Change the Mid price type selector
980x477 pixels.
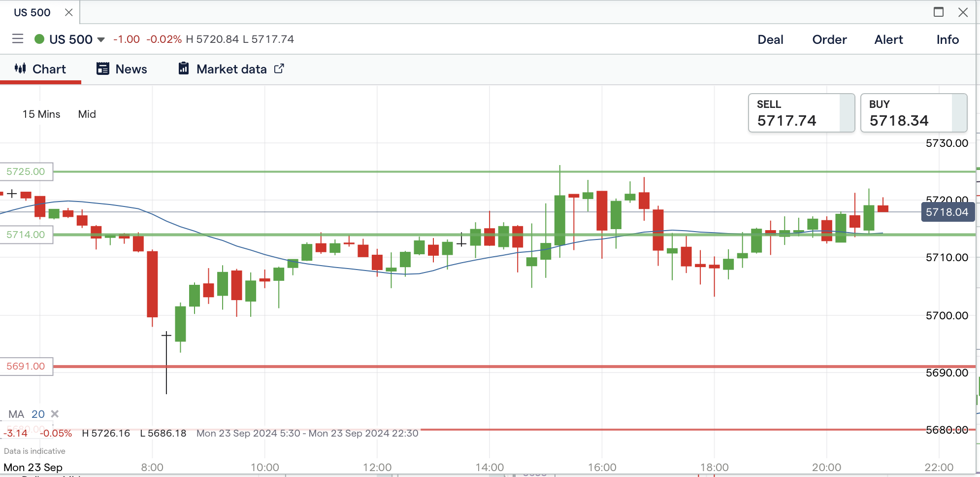(87, 114)
